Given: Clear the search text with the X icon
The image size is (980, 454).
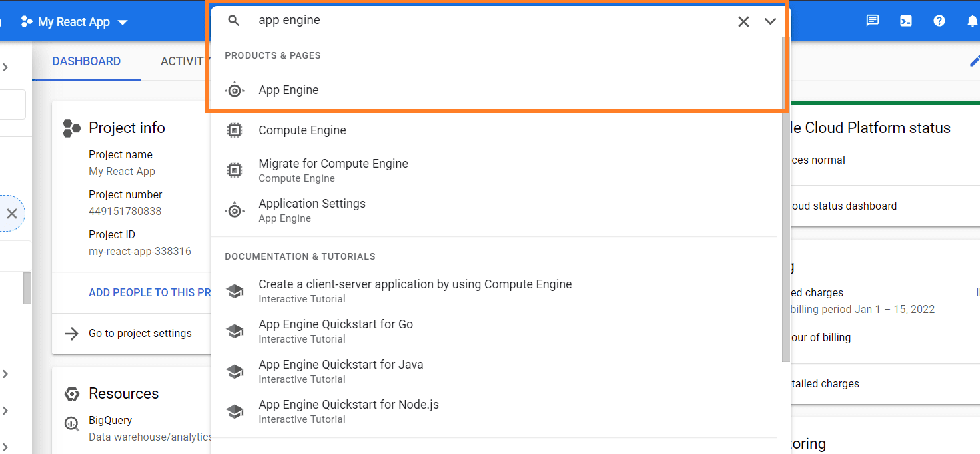Looking at the screenshot, I should pyautogui.click(x=743, y=21).
